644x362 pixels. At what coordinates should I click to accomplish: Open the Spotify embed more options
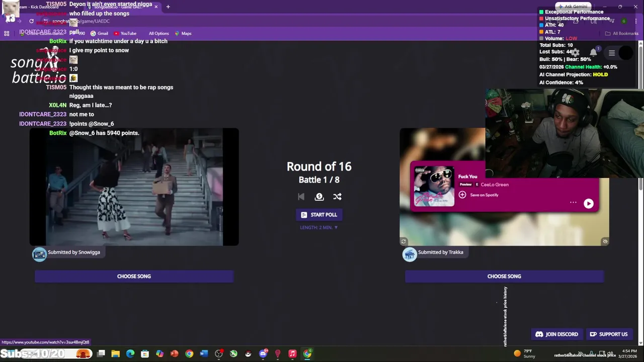pos(573,203)
